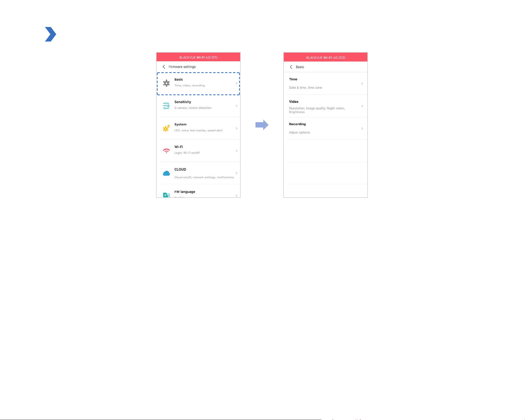The width and height of the screenshot is (525, 420).
Task: Click the blue CLOUD icon
Action: coord(166,173)
